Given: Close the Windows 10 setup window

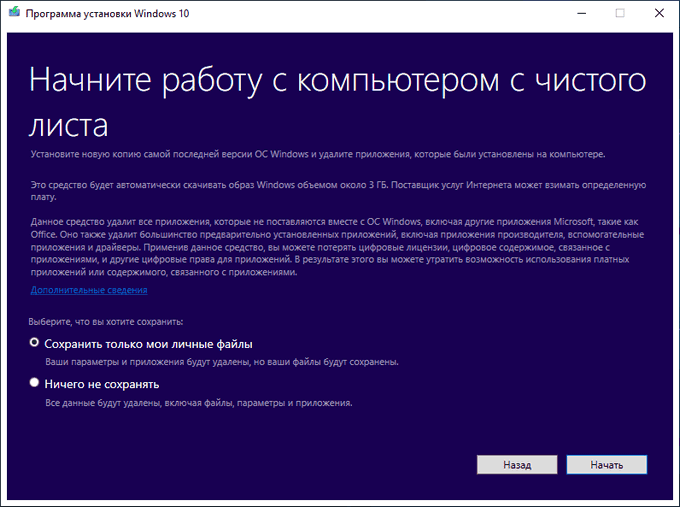Looking at the screenshot, I should click(659, 13).
